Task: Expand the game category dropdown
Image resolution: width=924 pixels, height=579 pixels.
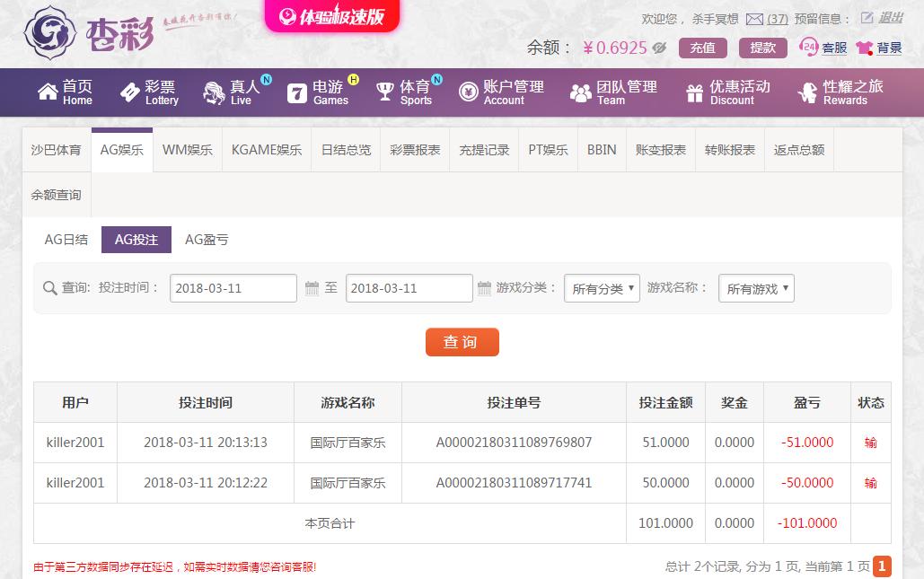Action: tap(602, 288)
